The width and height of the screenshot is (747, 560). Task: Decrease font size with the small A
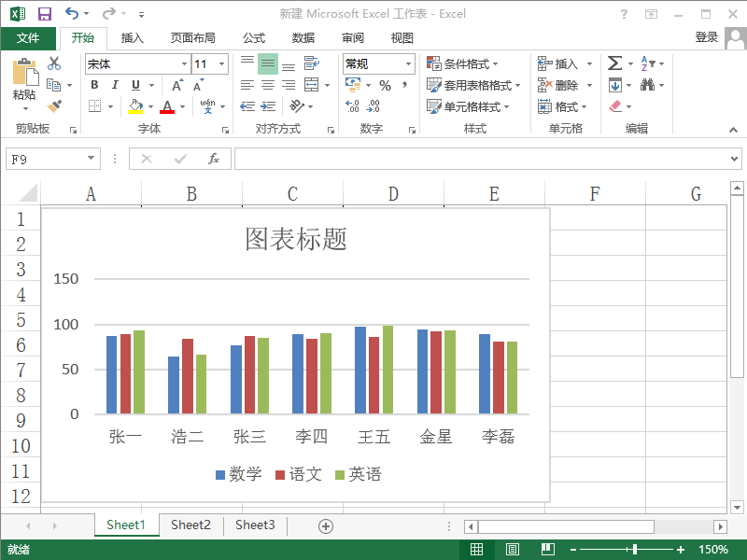[x=198, y=85]
